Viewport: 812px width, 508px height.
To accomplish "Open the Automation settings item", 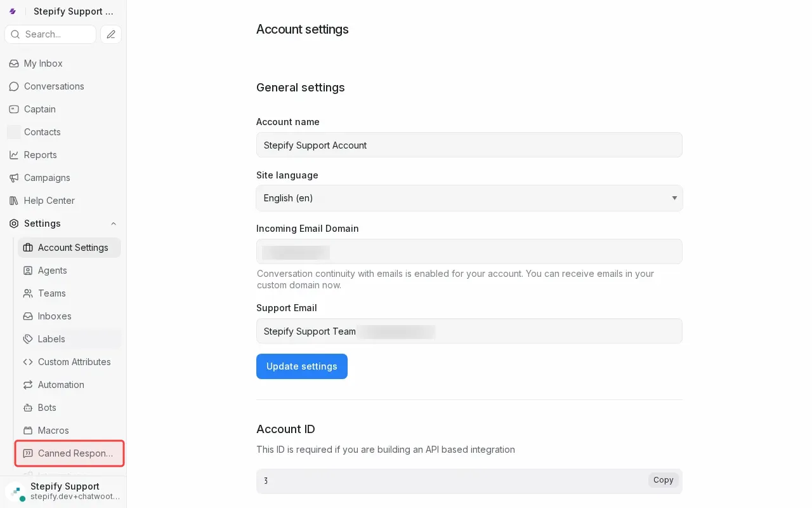I will 61,385.
